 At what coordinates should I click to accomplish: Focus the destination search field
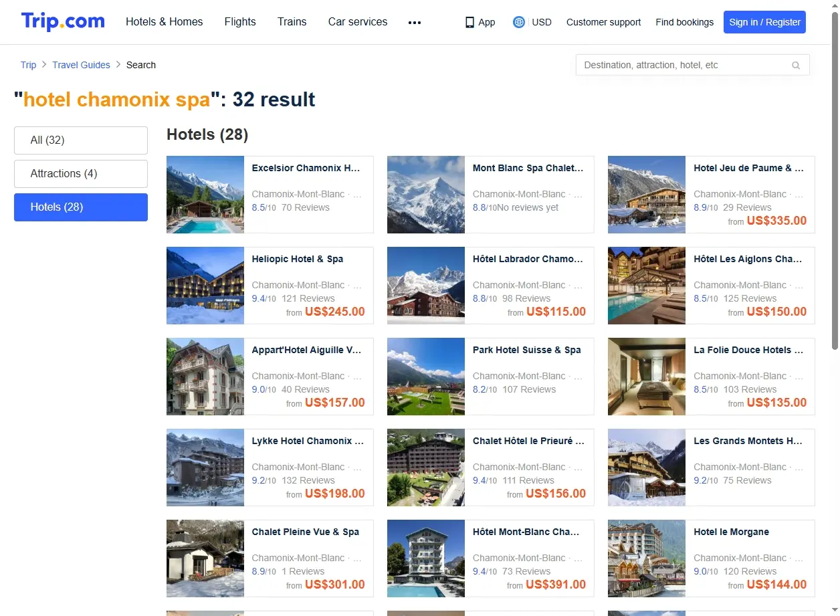point(693,65)
